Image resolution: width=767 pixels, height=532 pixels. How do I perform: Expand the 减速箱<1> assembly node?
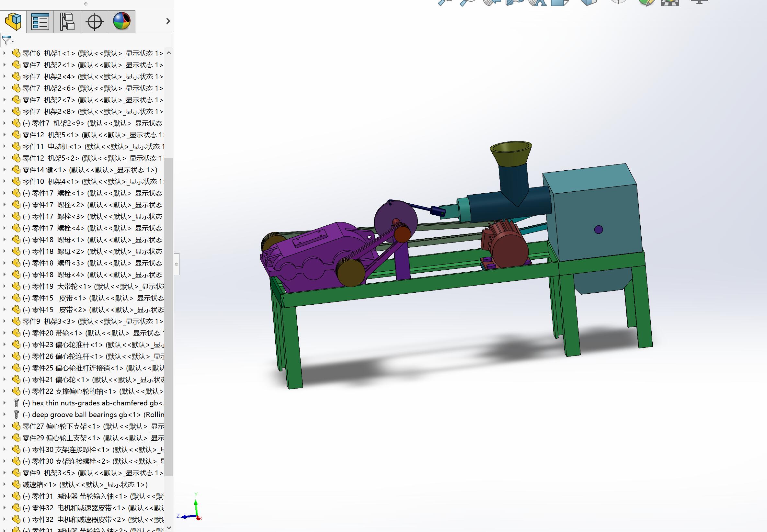(x=4, y=484)
